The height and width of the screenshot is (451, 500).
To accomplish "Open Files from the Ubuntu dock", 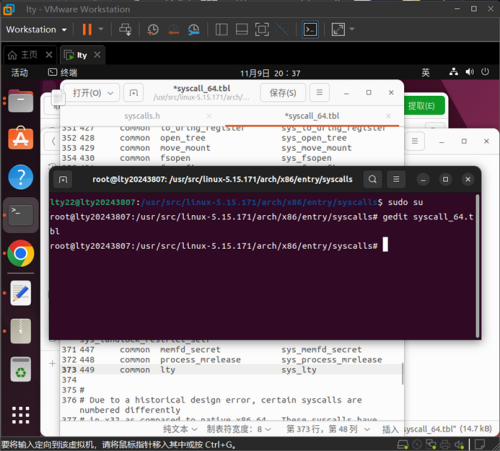I will coord(21,101).
